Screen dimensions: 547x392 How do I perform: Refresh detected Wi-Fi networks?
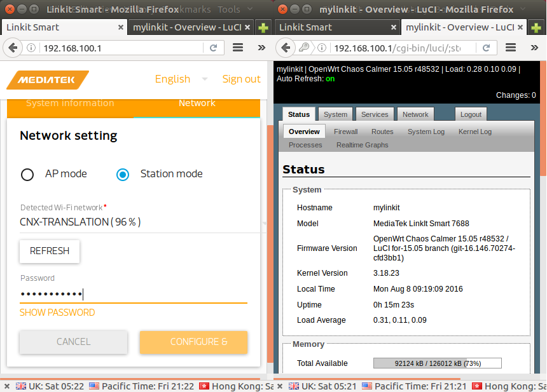[50, 251]
